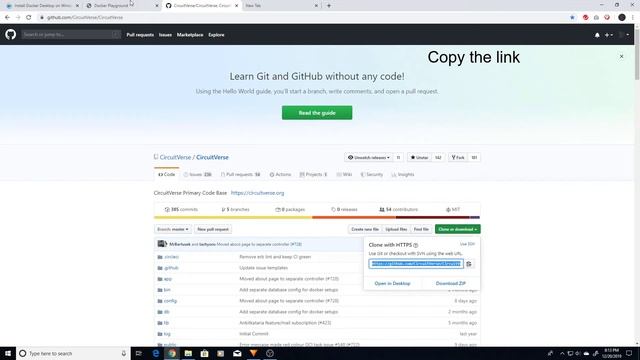Screen dimensions: 640x360
Task: Launch Microsoft Edge from taskbar
Action: click(156, 353)
